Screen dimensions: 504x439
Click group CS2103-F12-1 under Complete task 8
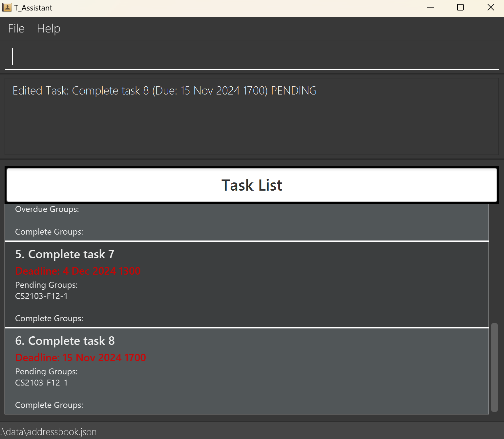tap(41, 383)
